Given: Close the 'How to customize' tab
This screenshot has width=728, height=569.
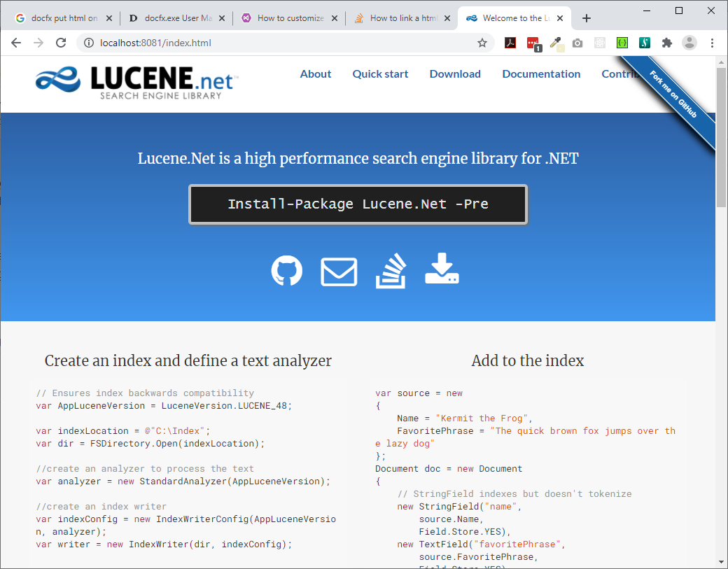Looking at the screenshot, I should click(x=335, y=18).
